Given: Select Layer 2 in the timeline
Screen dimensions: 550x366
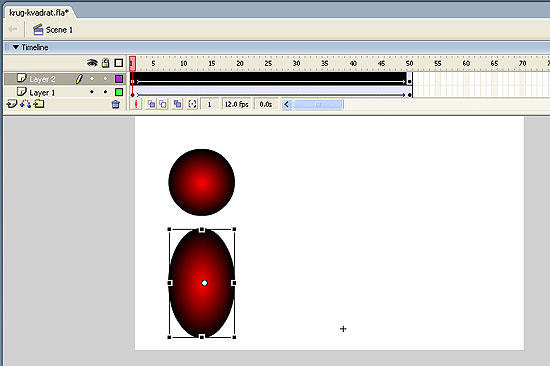Looking at the screenshot, I should click(42, 79).
